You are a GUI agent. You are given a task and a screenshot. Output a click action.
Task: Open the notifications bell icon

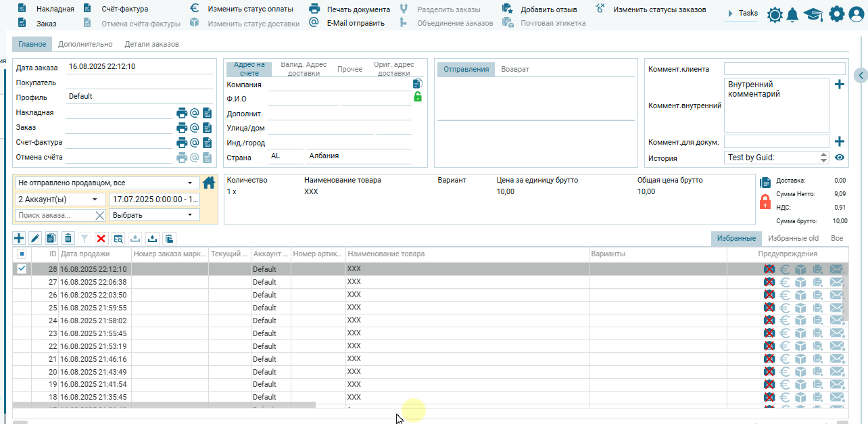tap(793, 14)
